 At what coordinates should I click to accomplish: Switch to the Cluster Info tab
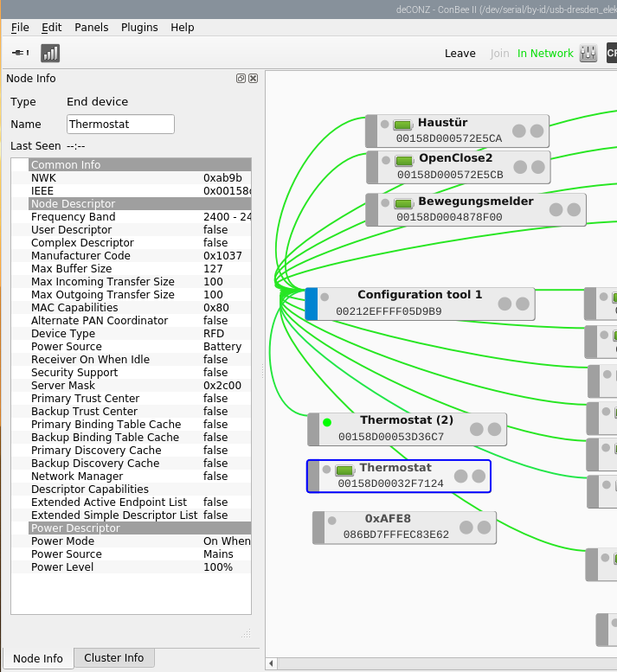(113, 657)
